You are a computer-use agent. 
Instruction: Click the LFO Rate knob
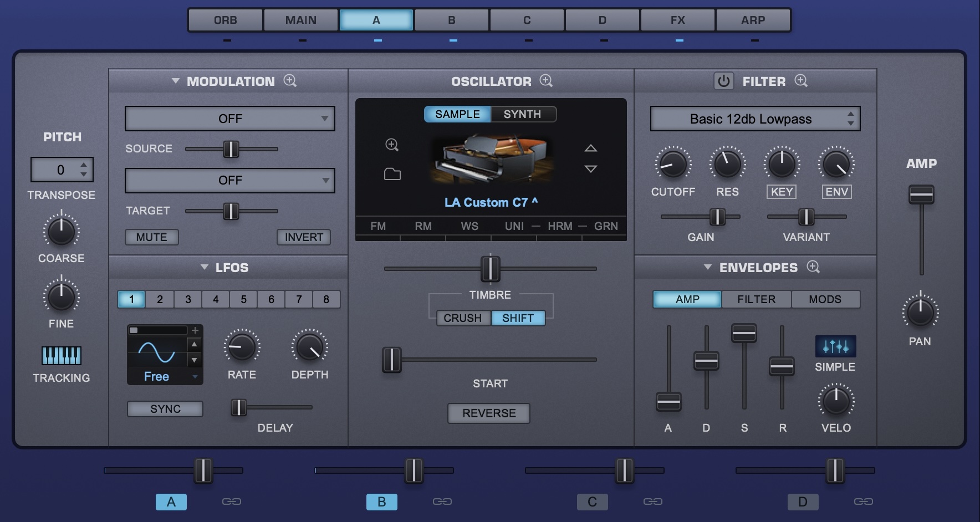click(242, 347)
